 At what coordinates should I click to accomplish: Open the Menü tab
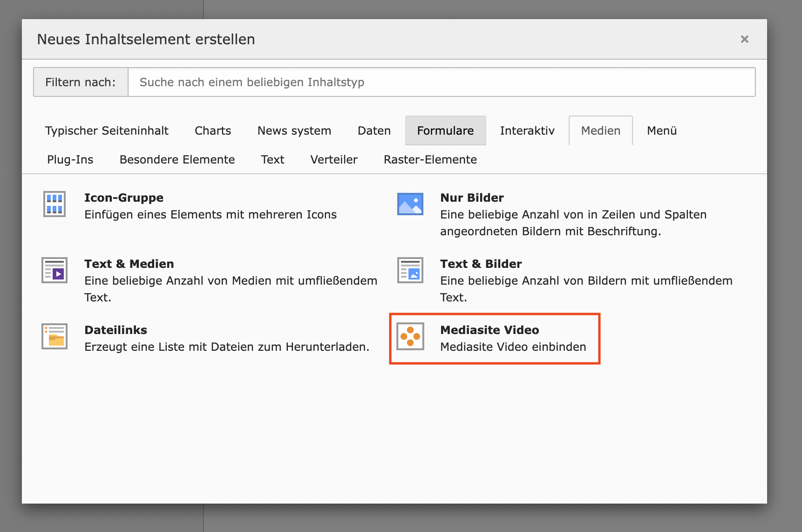coord(661,131)
